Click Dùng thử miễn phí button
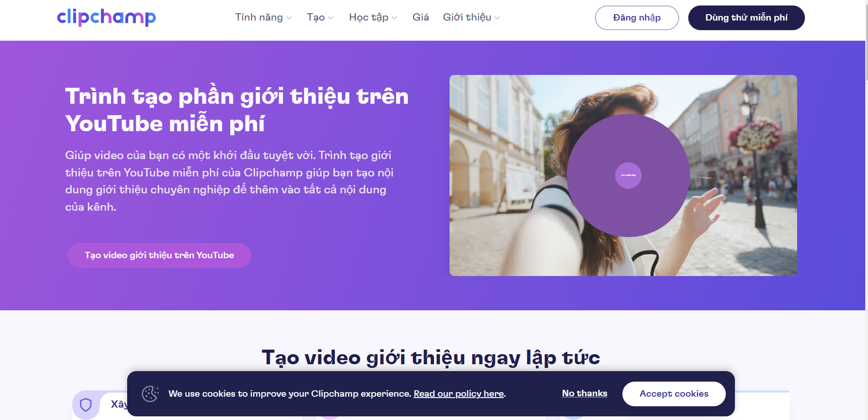 746,18
